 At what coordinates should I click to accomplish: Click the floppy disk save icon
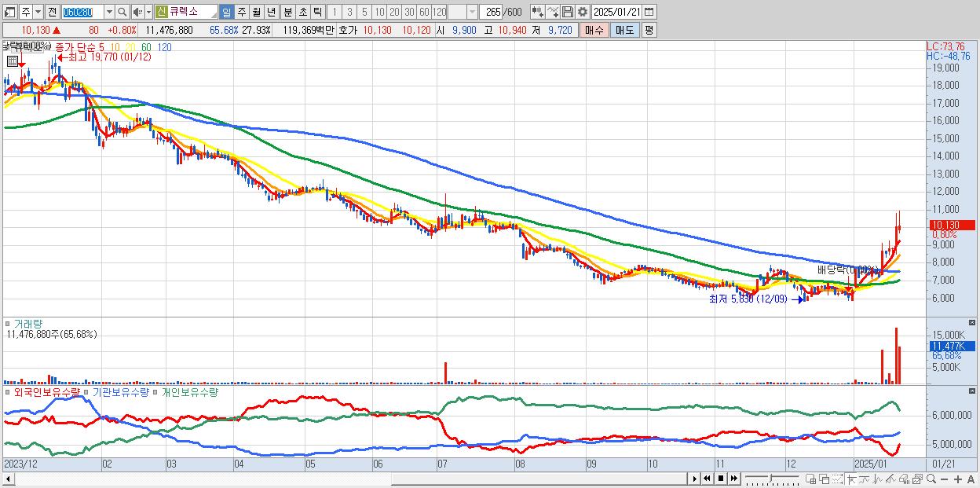[567, 12]
